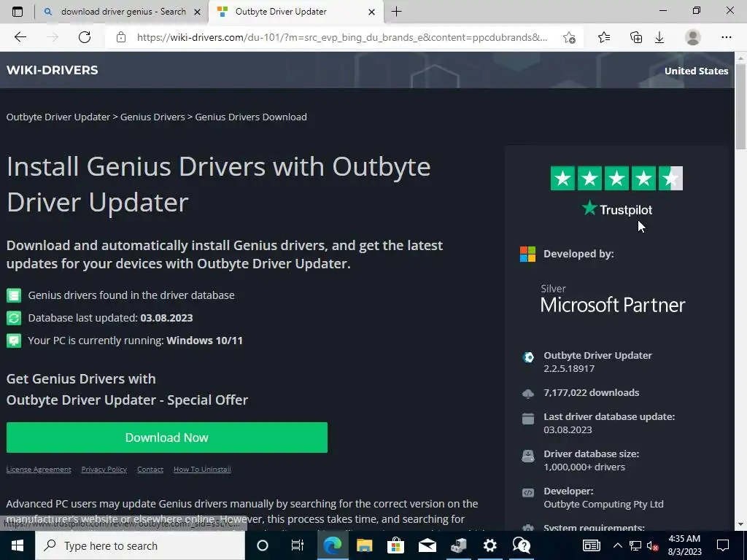Open File Explorer from taskbar
Screen dimensions: 747x560
(x=364, y=545)
